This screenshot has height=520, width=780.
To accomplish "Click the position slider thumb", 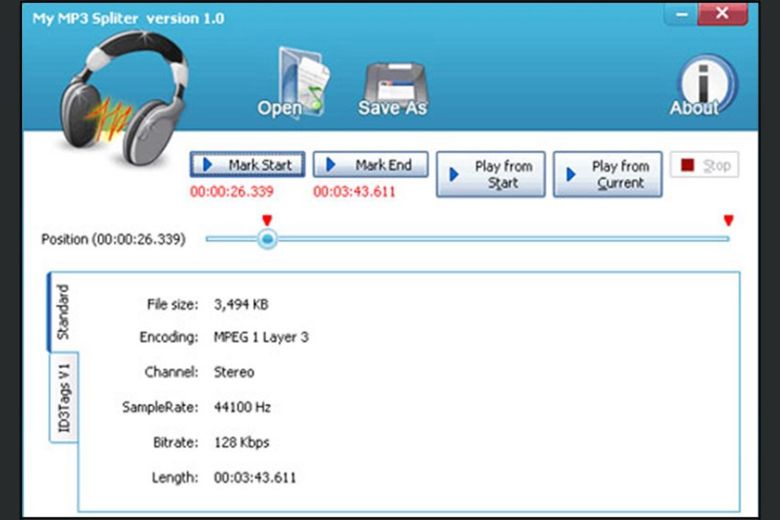I will [x=268, y=239].
